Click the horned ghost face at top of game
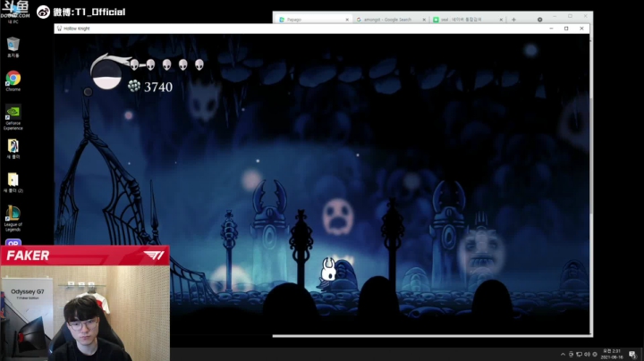Viewport: 644px width, 361px height. tap(204, 98)
